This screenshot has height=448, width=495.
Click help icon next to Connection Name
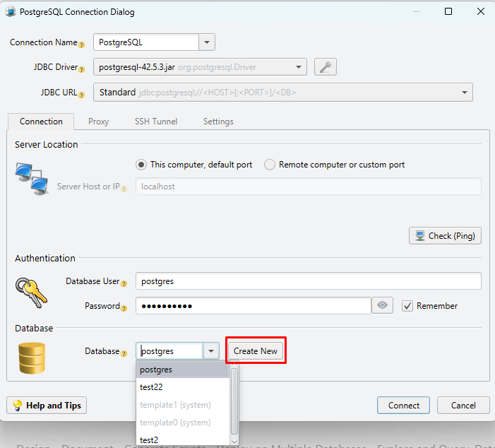click(81, 45)
